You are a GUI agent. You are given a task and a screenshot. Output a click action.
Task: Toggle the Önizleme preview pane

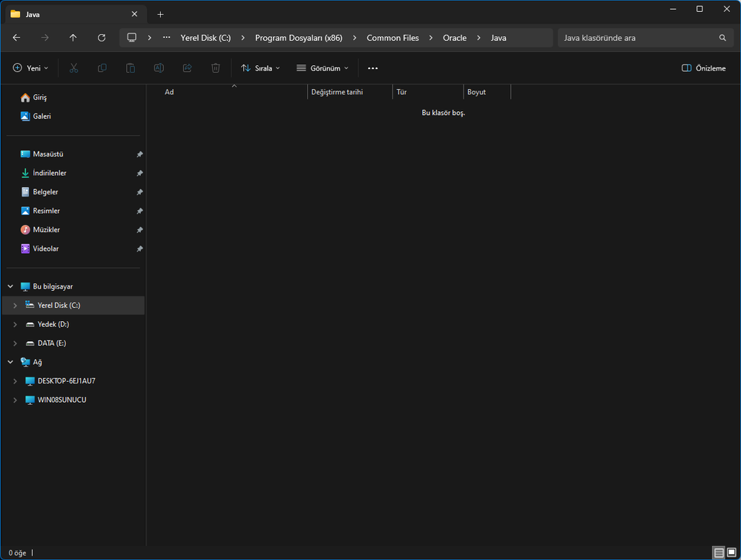pyautogui.click(x=703, y=68)
